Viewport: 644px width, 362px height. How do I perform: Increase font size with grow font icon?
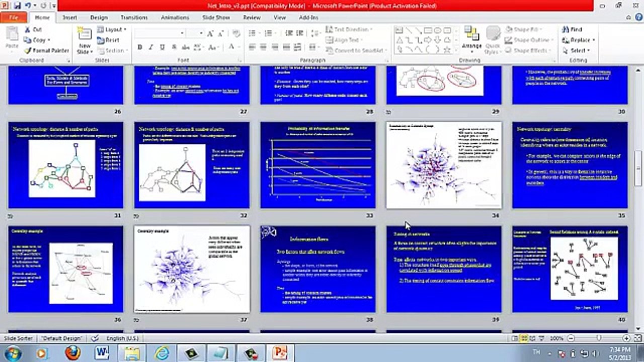(211, 34)
